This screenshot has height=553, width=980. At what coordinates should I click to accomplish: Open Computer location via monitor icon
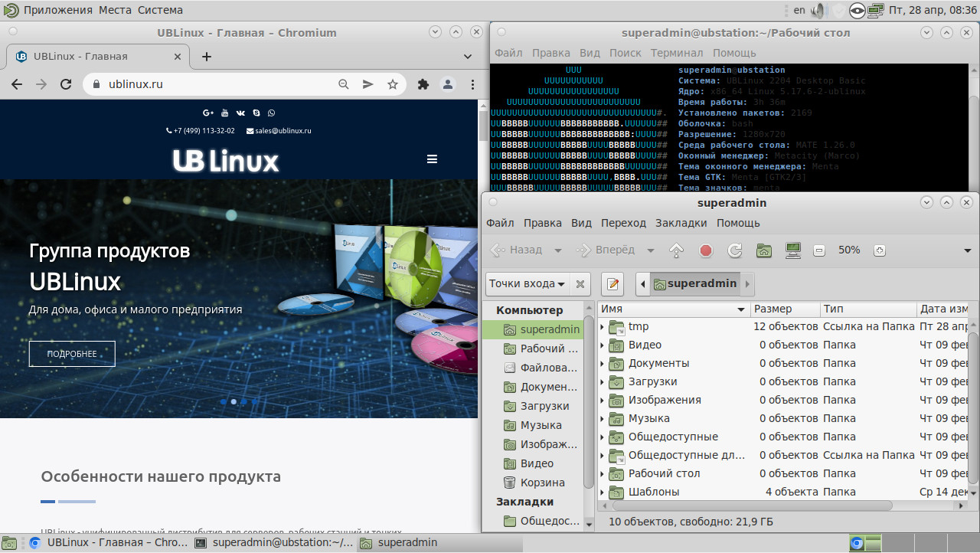pyautogui.click(x=793, y=250)
